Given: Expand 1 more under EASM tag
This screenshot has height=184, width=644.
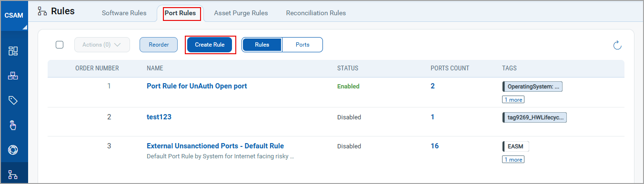Looking at the screenshot, I should [x=513, y=160].
